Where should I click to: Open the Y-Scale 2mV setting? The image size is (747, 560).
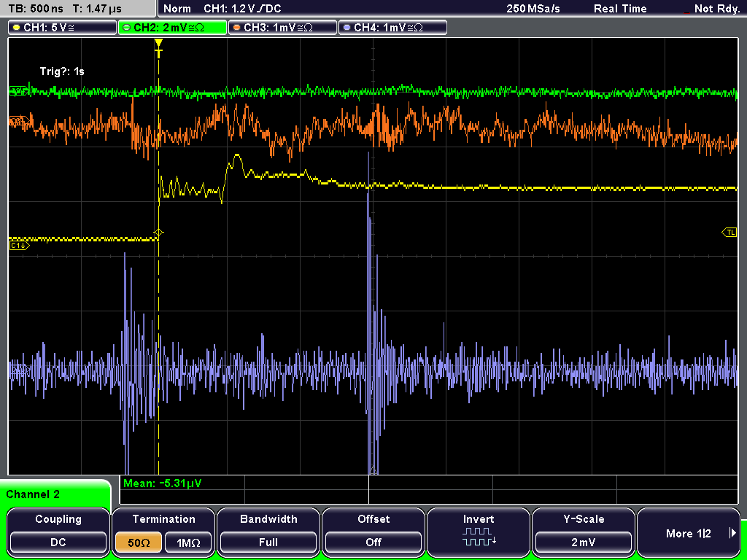click(x=584, y=532)
